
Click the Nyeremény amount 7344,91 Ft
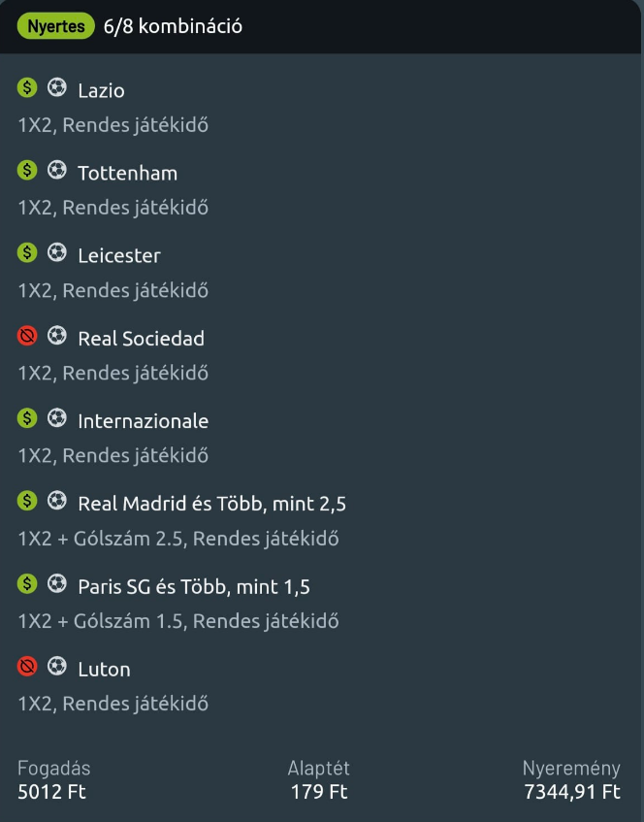tap(571, 791)
